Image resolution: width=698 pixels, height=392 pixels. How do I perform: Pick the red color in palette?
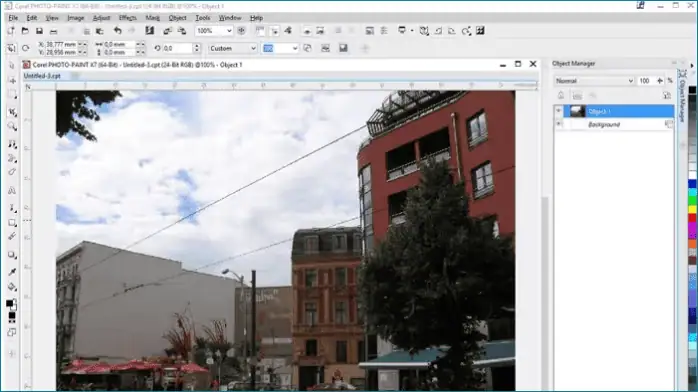pos(693,218)
